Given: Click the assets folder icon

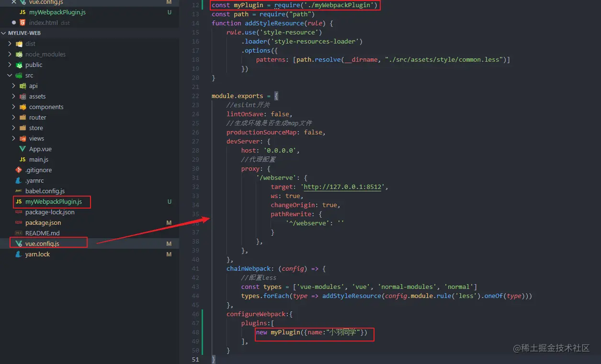Looking at the screenshot, I should click(x=23, y=96).
